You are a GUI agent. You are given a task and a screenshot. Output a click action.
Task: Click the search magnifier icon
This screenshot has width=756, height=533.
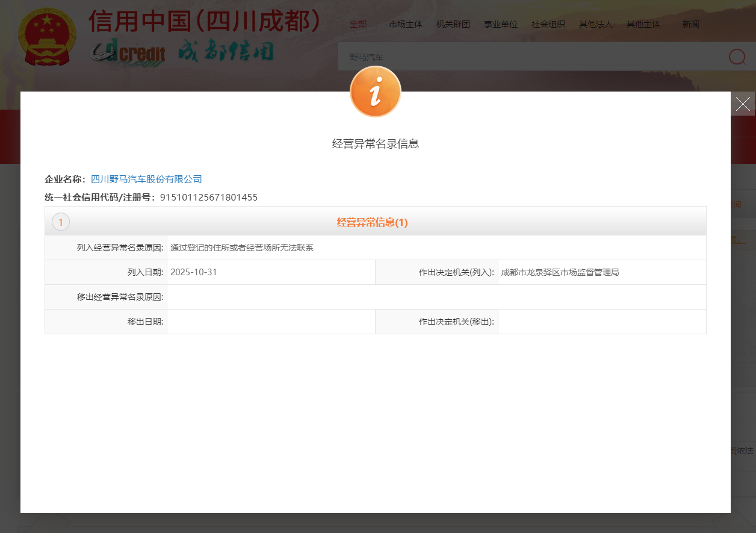pos(737,57)
